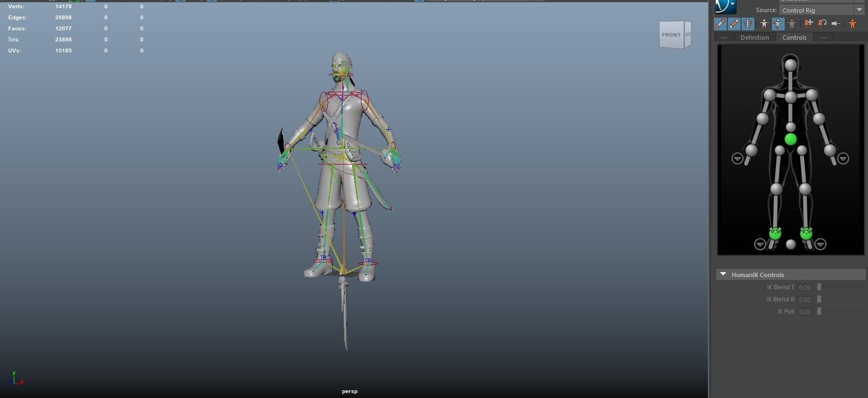The image size is (868, 398).
Task: Toggle the Pin Translation icon
Action: click(808, 23)
